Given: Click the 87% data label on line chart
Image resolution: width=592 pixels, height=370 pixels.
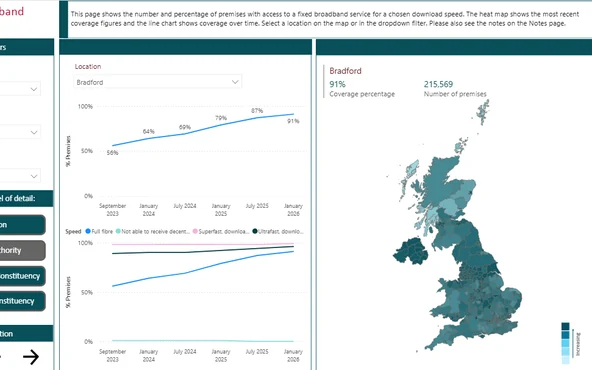Looking at the screenshot, I should [257, 111].
